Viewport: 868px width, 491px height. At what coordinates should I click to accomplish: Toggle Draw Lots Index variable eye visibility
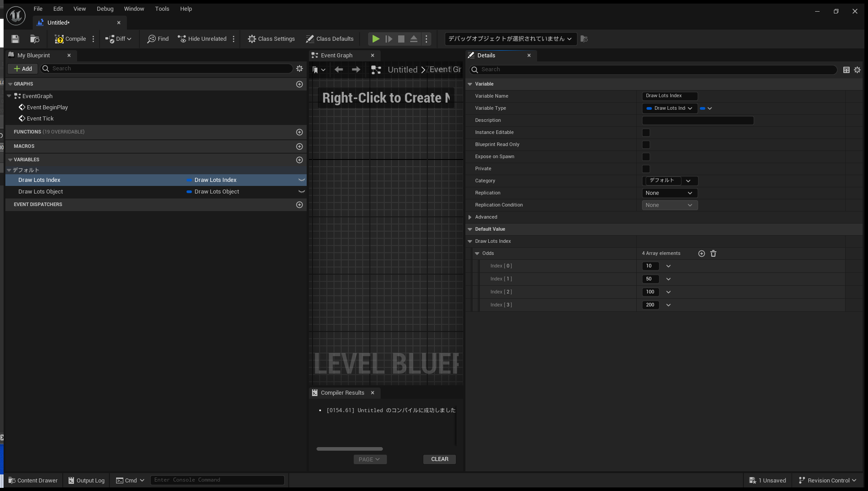302,180
